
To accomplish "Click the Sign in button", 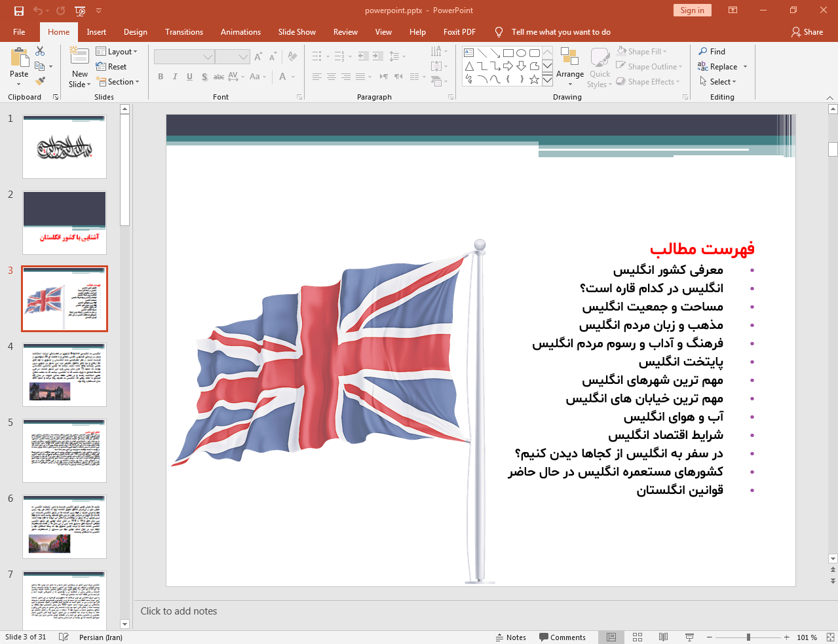I will 692,10.
